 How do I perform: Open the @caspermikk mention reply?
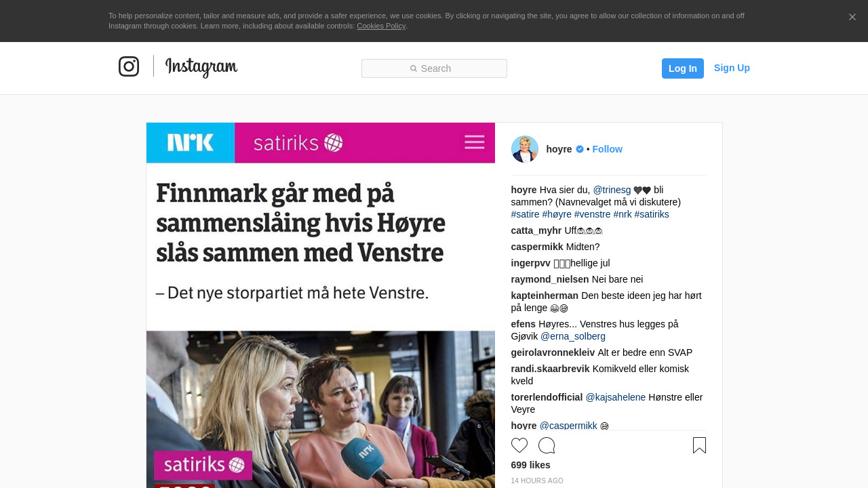[x=568, y=425]
